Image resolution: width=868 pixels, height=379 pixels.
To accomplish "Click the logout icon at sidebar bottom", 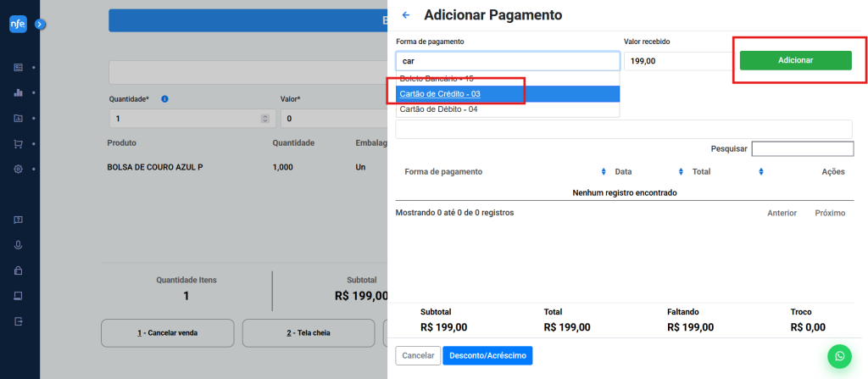I will 18,321.
